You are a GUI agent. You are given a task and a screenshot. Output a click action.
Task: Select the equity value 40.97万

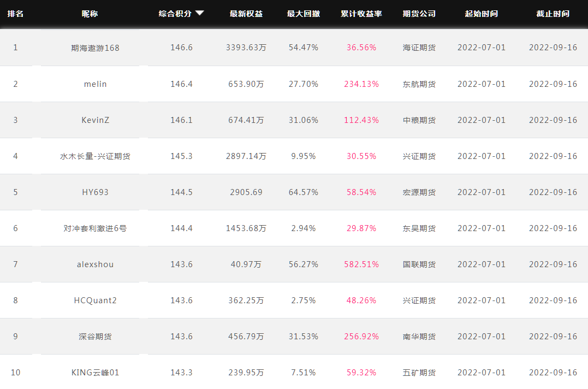pyautogui.click(x=246, y=264)
